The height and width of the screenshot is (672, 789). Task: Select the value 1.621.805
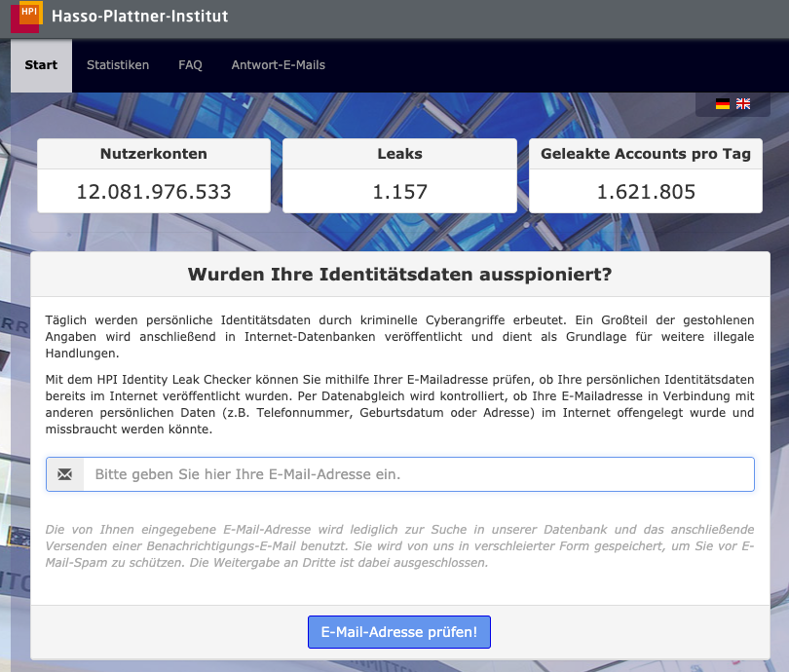646,192
